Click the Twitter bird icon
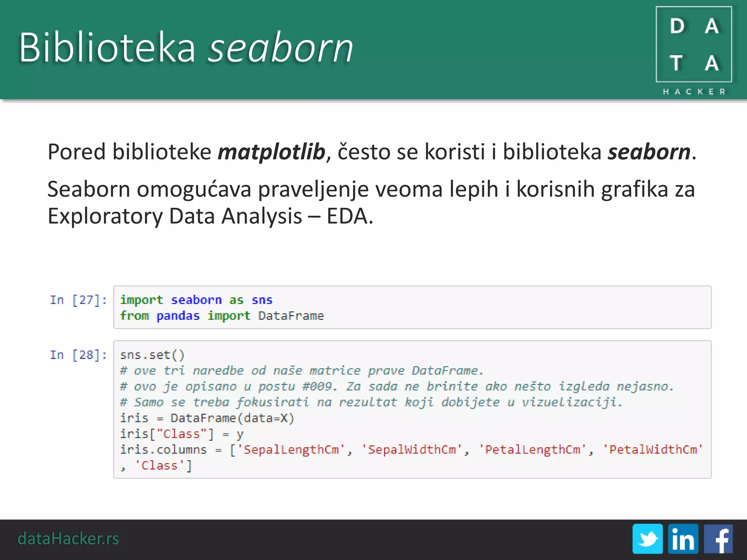Viewport: 747px width, 560px height. [647, 539]
